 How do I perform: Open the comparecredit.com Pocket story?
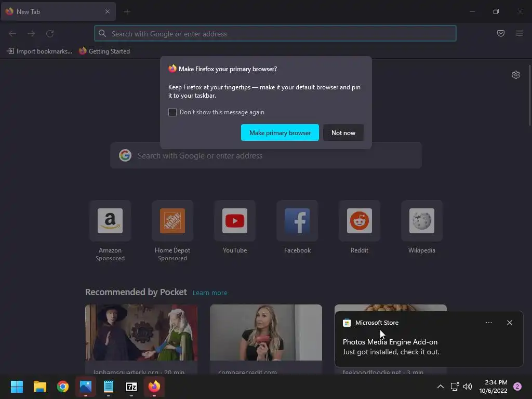(x=266, y=339)
